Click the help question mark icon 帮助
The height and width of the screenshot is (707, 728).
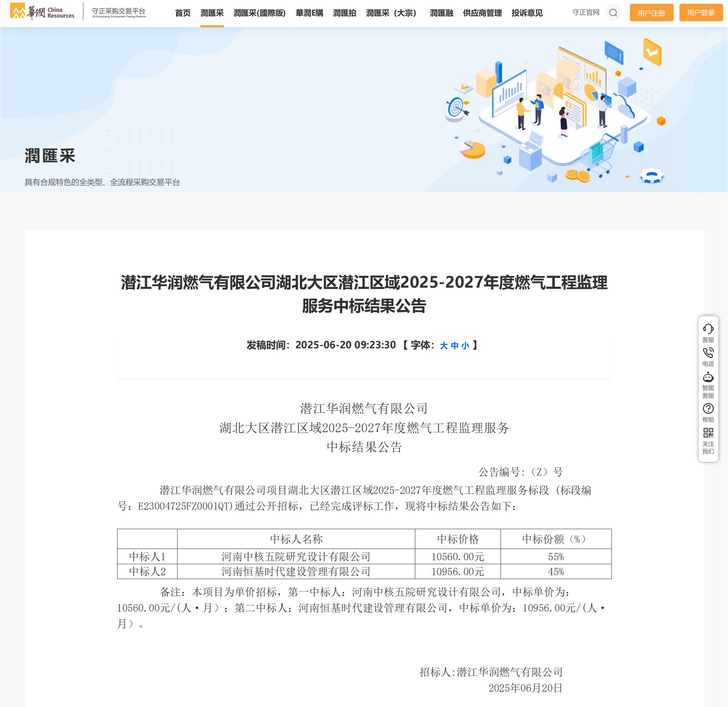[708, 413]
